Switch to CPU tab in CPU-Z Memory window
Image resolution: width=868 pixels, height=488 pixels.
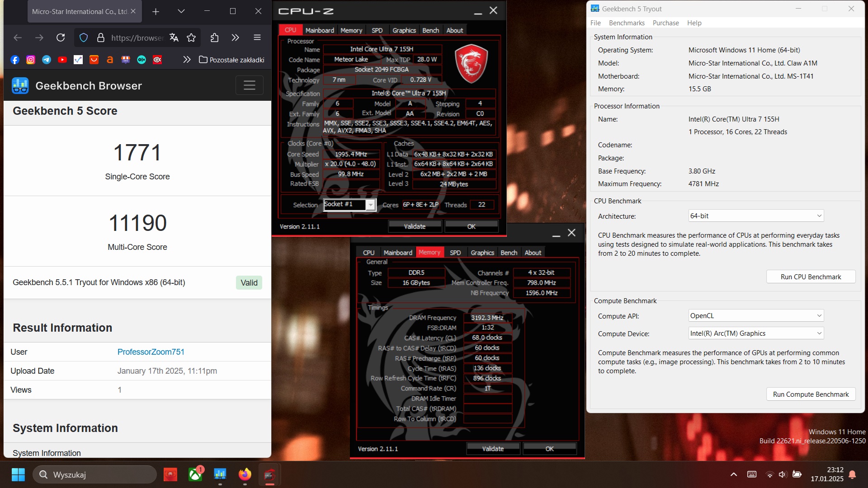click(369, 253)
